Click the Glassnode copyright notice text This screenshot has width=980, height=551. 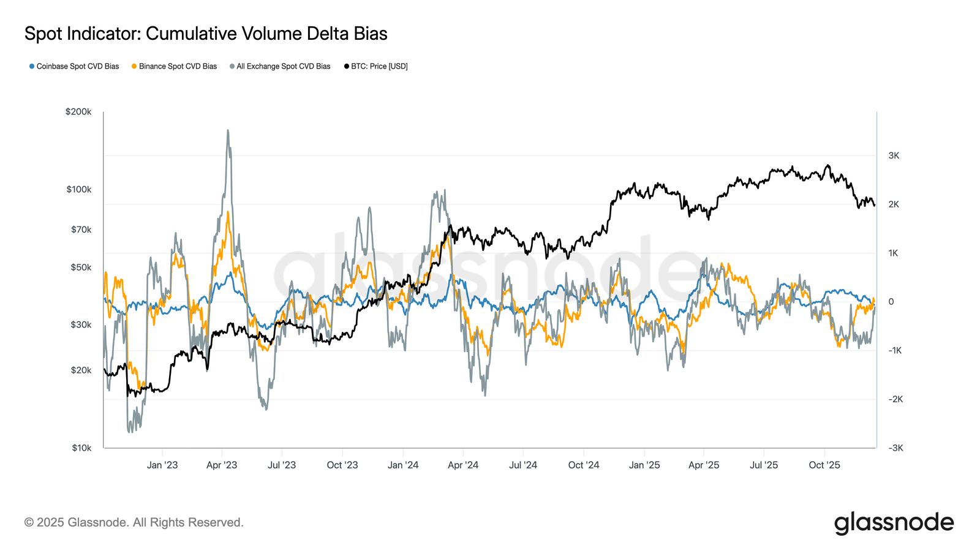tap(134, 522)
